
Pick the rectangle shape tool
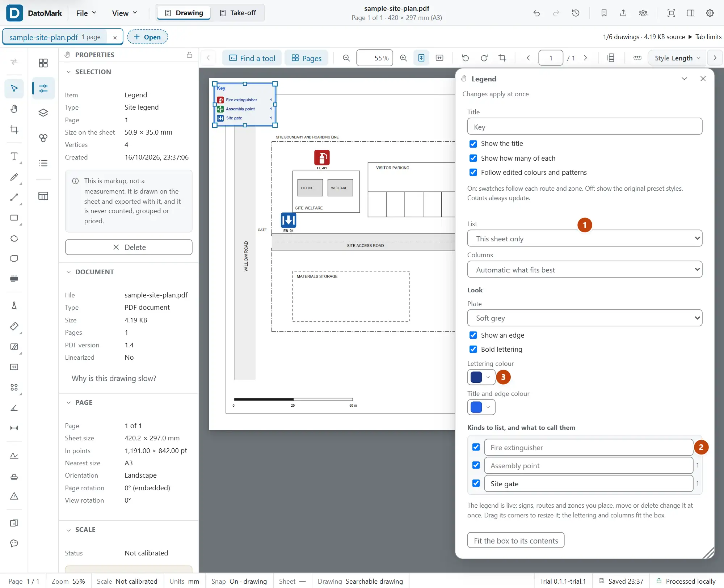pyautogui.click(x=14, y=218)
